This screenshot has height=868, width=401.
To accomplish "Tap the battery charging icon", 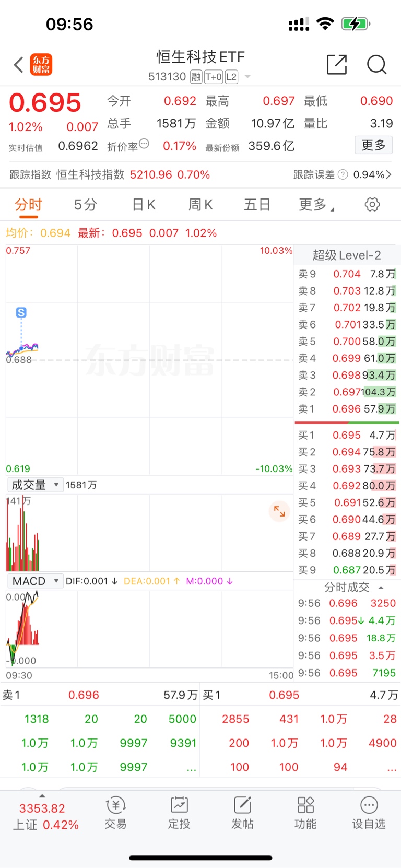I will point(356,24).
